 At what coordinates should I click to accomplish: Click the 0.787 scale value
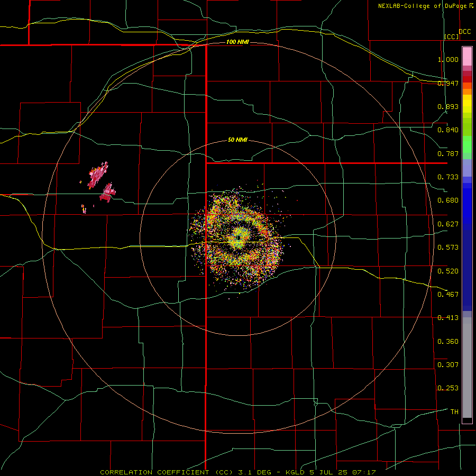tap(448, 153)
